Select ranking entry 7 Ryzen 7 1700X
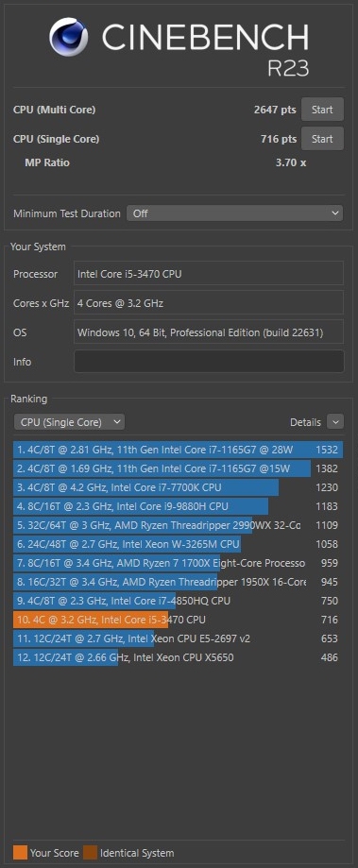 [178, 563]
